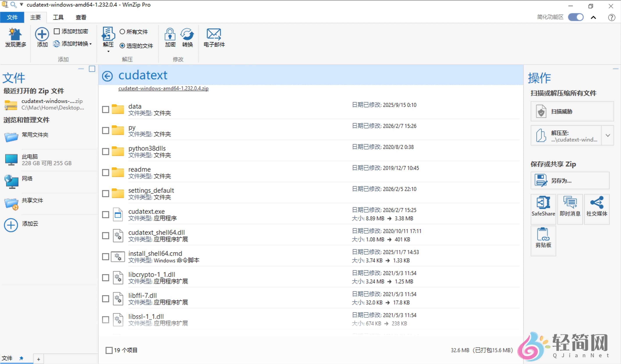Open the 加密 (Encrypt) tool
Viewport: 621px width, 364px height.
tap(170, 37)
